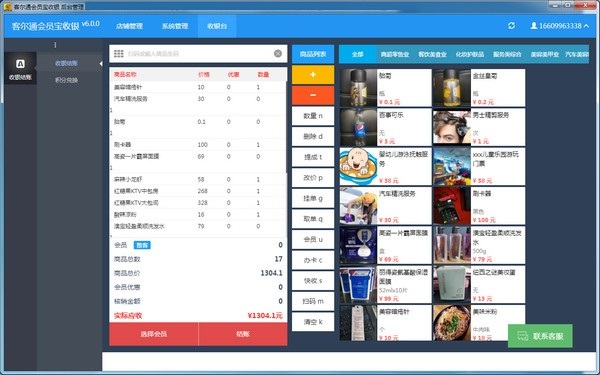Select the 全部 category tab
600x375 pixels.
coord(357,54)
